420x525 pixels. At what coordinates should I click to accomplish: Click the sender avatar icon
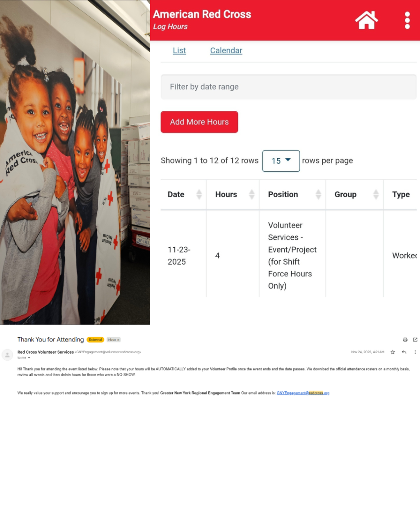pos(7,355)
